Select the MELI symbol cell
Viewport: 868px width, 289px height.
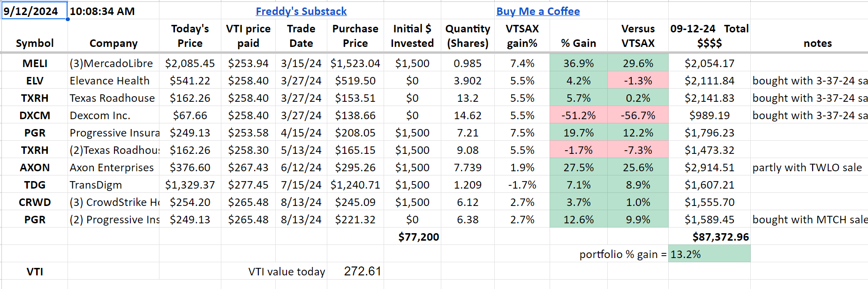(x=35, y=63)
